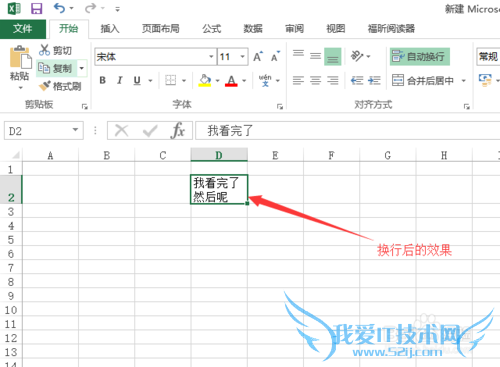Click the font color A icon
Viewport: 500px width, 367px height.
point(231,80)
